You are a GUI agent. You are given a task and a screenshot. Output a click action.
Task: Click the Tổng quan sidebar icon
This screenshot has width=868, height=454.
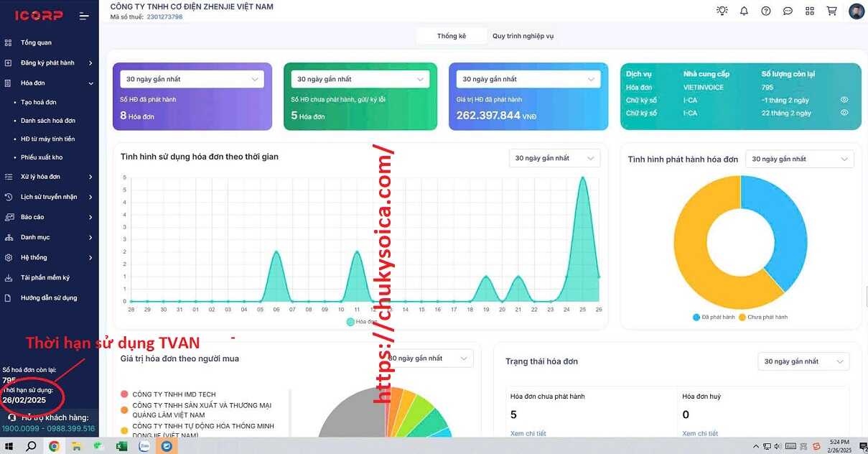pos(8,42)
